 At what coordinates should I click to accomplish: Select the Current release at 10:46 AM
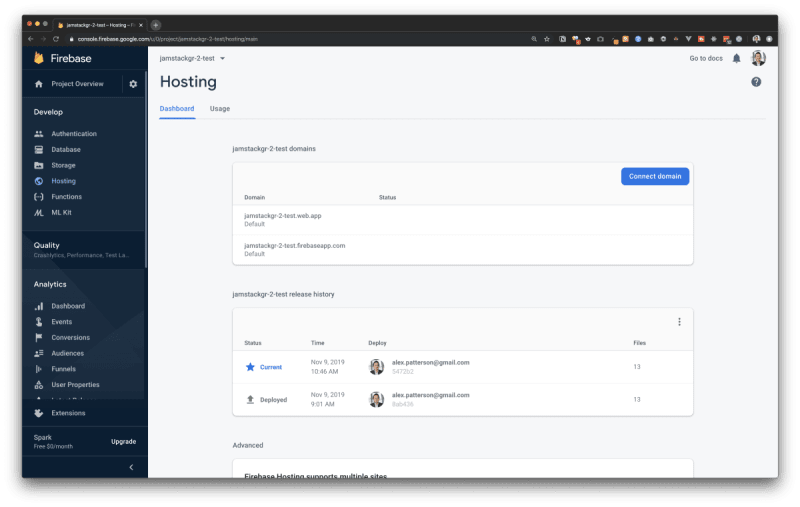[463, 367]
